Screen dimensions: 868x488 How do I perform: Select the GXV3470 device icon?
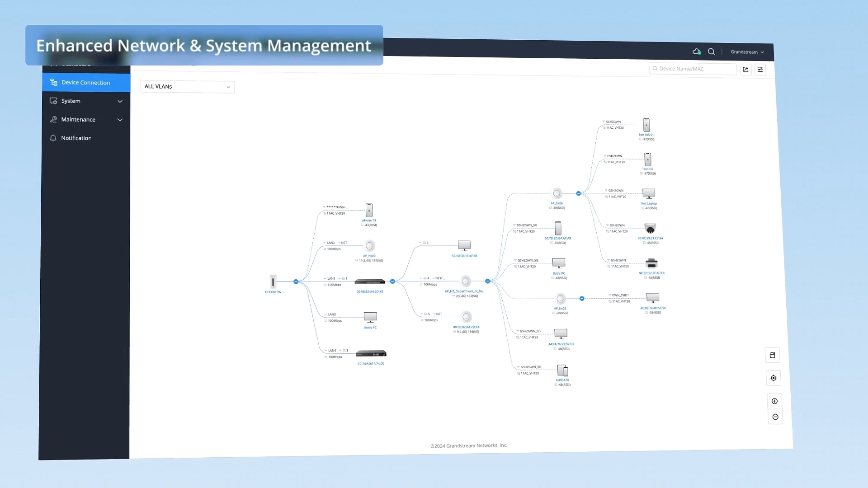[x=562, y=371]
